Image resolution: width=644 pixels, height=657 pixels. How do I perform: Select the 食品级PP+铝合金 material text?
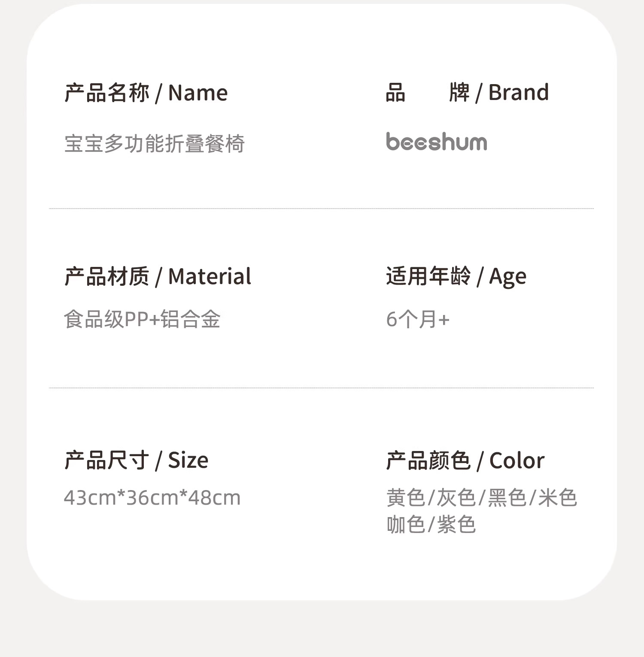pyautogui.click(x=142, y=320)
